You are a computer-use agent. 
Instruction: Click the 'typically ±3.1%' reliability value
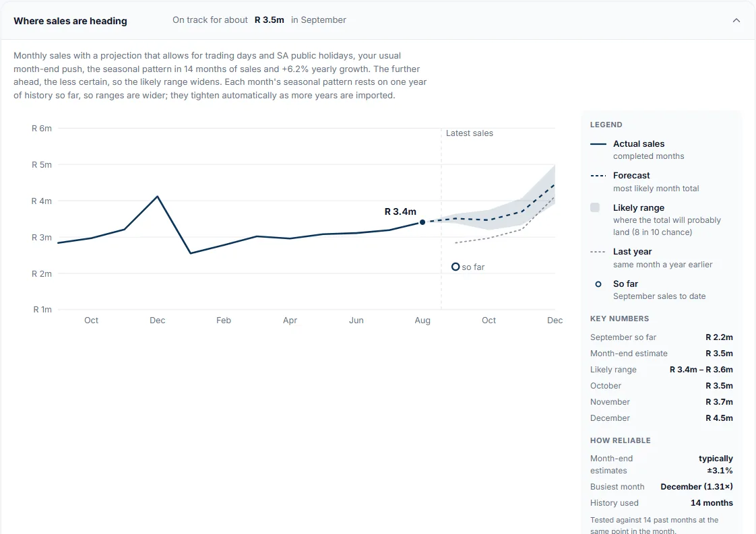click(716, 465)
